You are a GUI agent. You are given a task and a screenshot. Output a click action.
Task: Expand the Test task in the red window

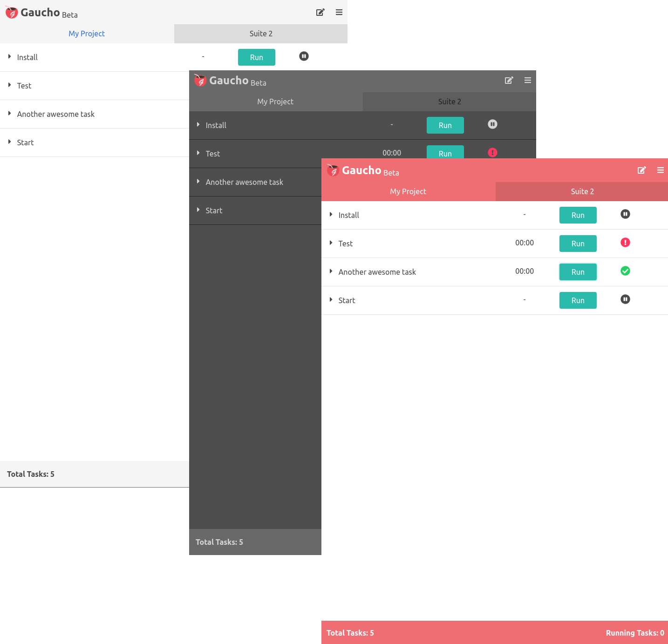331,243
